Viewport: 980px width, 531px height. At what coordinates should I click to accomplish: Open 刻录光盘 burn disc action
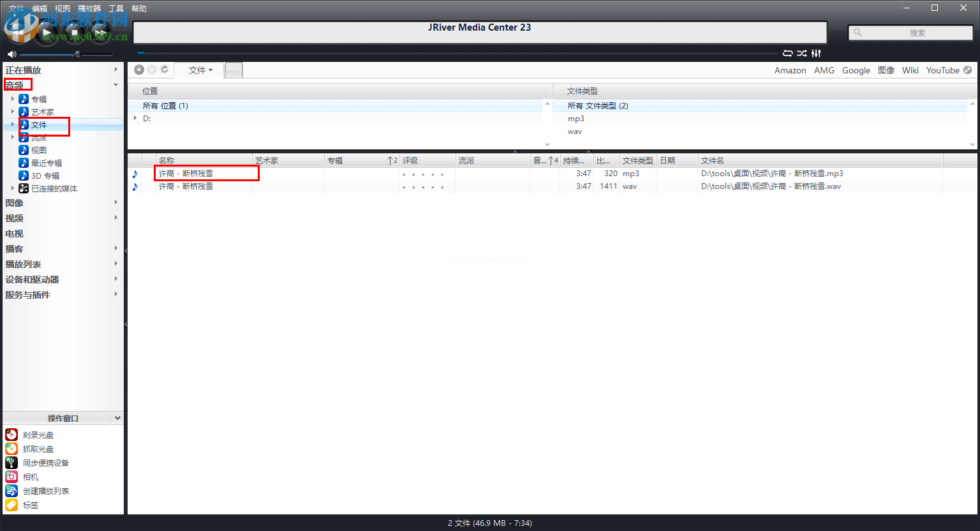tap(38, 435)
